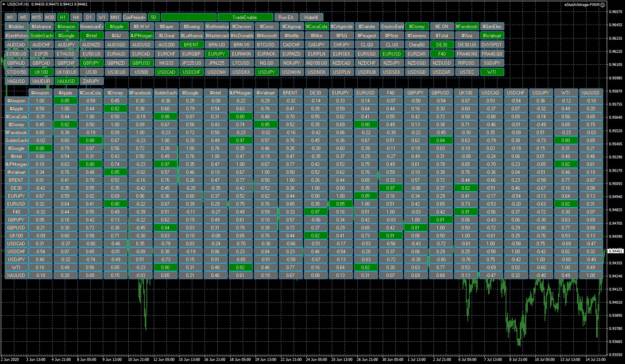This screenshot has height=364, width=625.
Task: Switch timeframe to M1
Action: tap(10, 17)
